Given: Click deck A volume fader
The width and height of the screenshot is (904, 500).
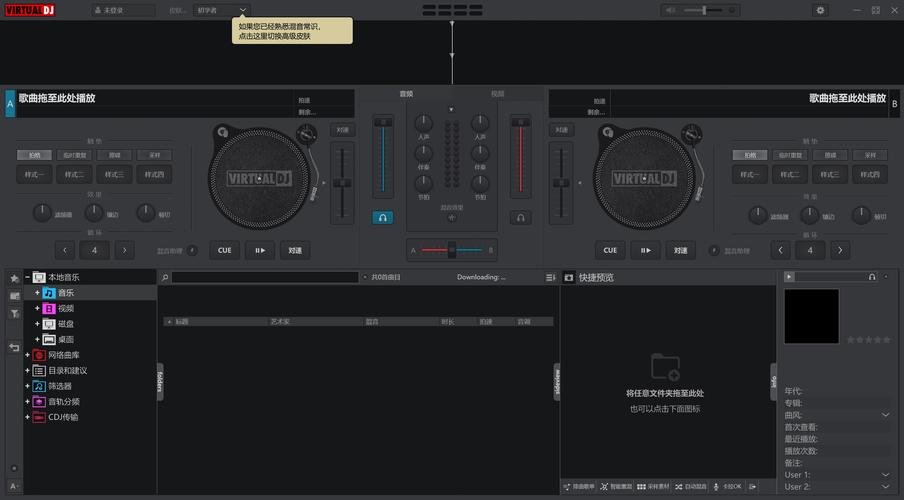Looking at the screenshot, I should (383, 156).
